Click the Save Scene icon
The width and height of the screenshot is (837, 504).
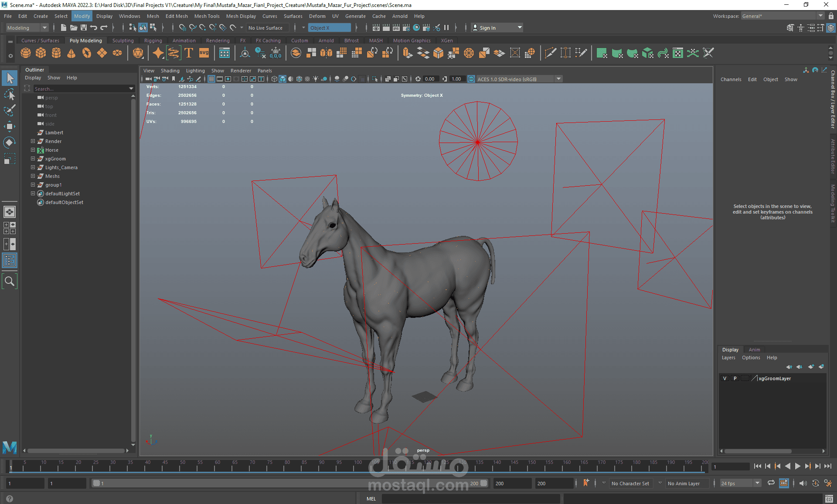(84, 27)
